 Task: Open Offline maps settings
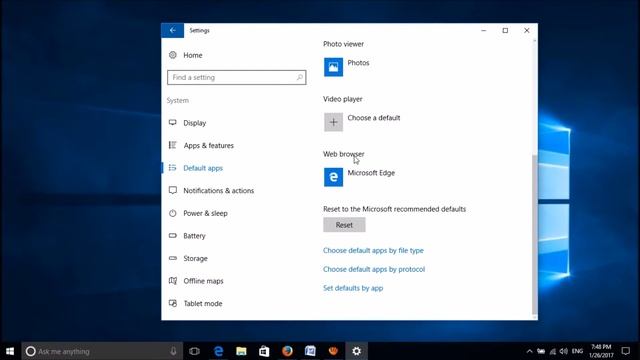coord(203,281)
